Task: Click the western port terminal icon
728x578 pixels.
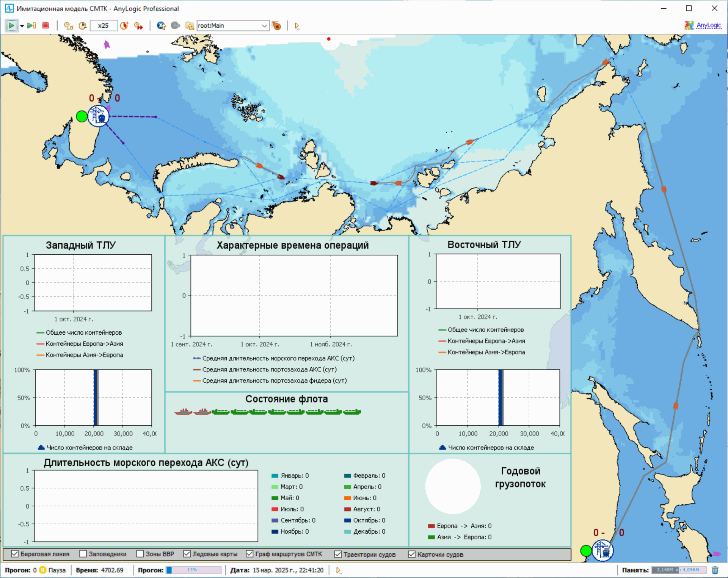Action: click(x=98, y=116)
